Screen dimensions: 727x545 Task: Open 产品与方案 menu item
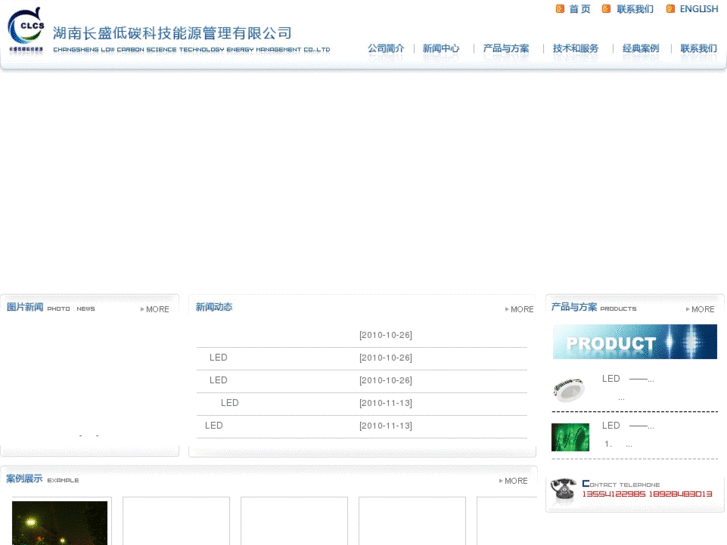pyautogui.click(x=506, y=48)
